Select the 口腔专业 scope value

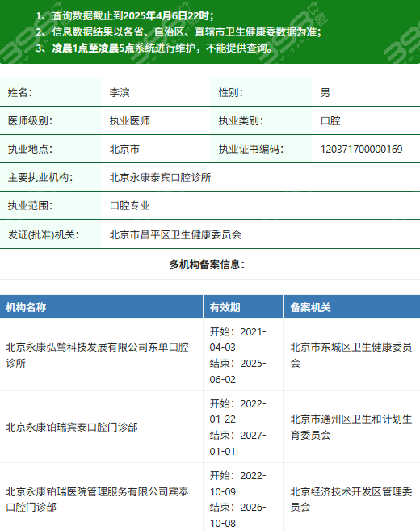129,205
